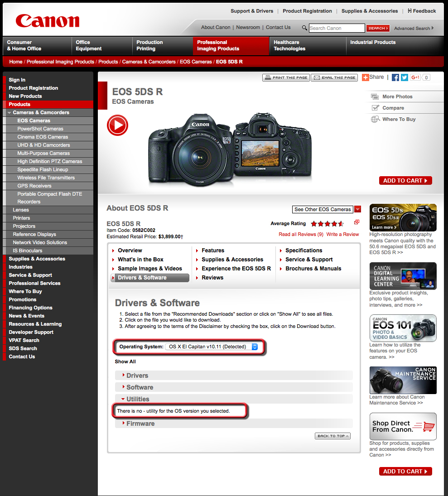Switch to the Overview tab

click(x=130, y=250)
